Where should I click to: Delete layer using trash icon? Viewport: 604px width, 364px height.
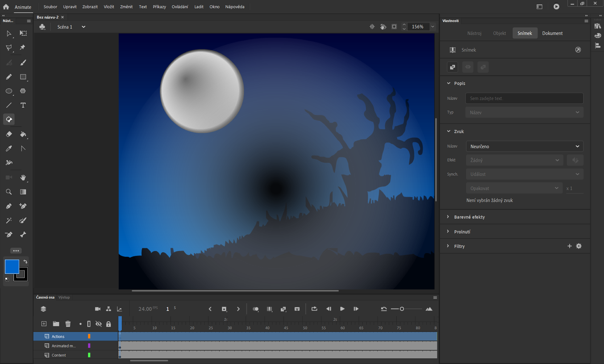coord(68,324)
